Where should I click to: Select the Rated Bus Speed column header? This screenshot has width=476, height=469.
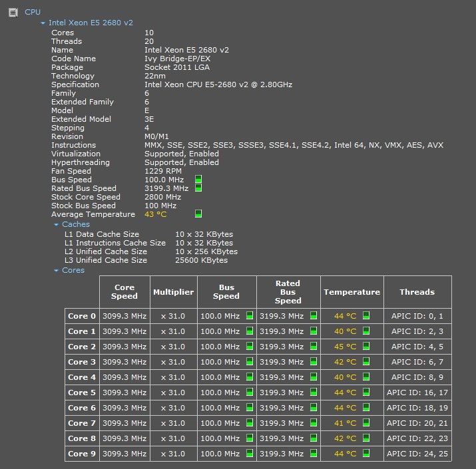(288, 292)
